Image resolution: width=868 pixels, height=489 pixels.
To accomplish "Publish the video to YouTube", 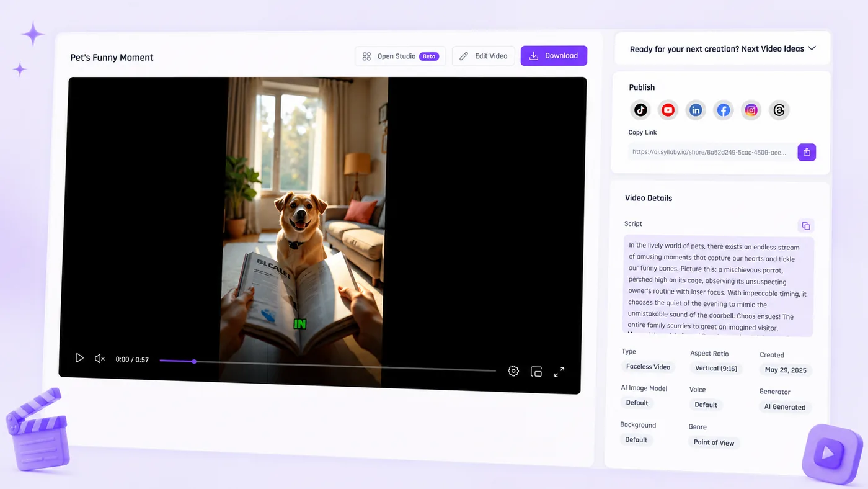I will pyautogui.click(x=668, y=110).
